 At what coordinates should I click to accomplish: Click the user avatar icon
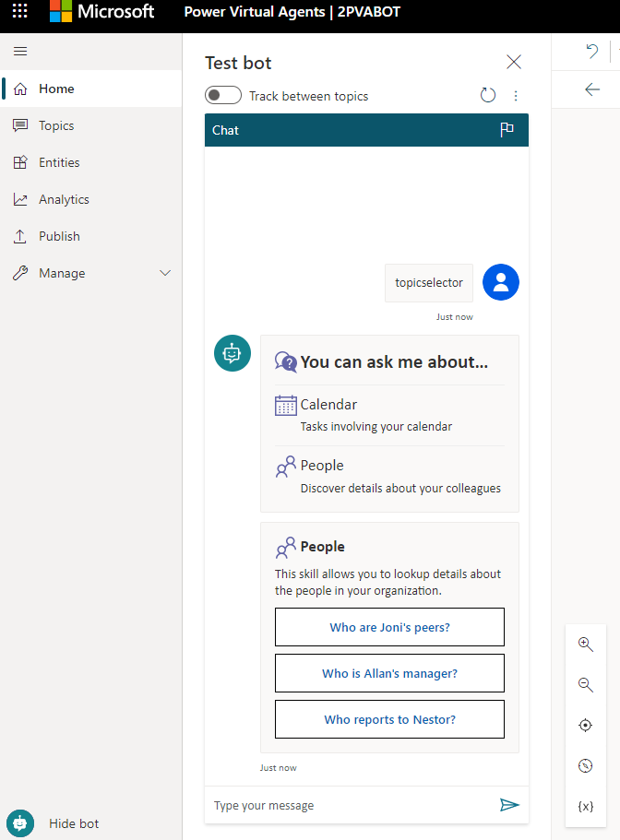[501, 282]
